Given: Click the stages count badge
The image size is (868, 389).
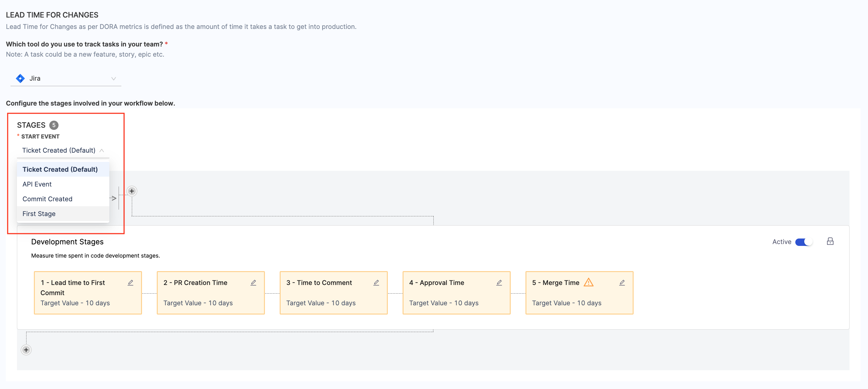Looking at the screenshot, I should coord(54,125).
